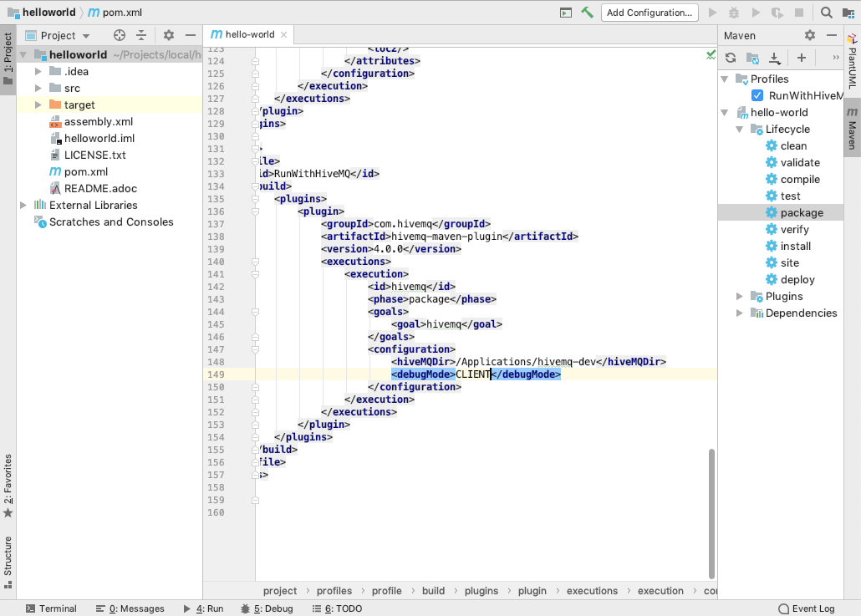Toggle the Favorites side tab
The image size is (861, 616).
coord(8,486)
